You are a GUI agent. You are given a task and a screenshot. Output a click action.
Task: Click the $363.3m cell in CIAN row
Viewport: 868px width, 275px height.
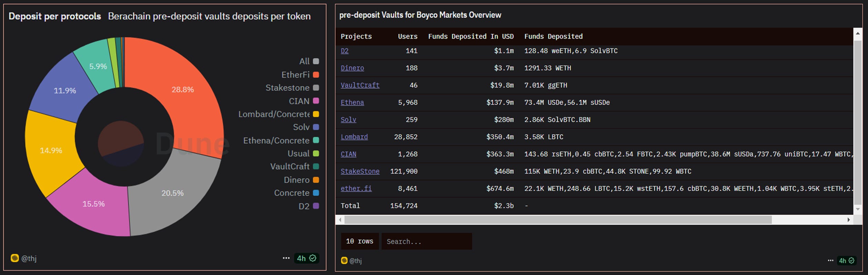(x=500, y=154)
